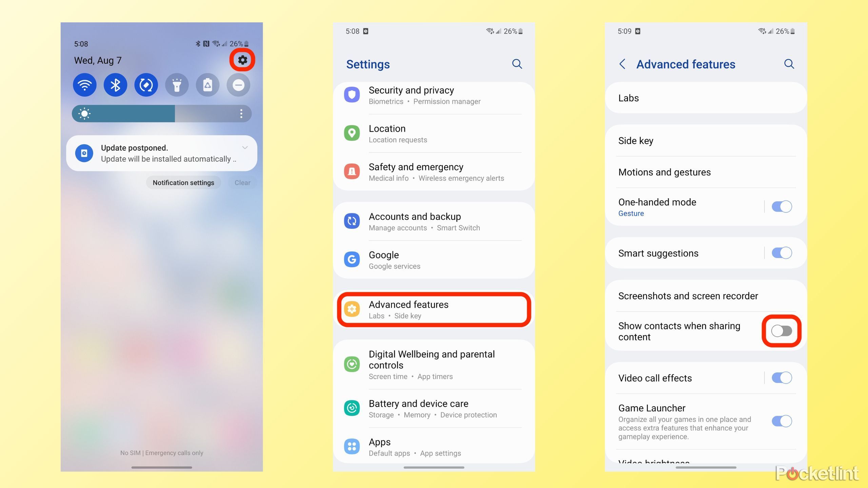Viewport: 868px width, 488px height.
Task: Tap the NFC/Nearby Share icon
Action: click(146, 84)
